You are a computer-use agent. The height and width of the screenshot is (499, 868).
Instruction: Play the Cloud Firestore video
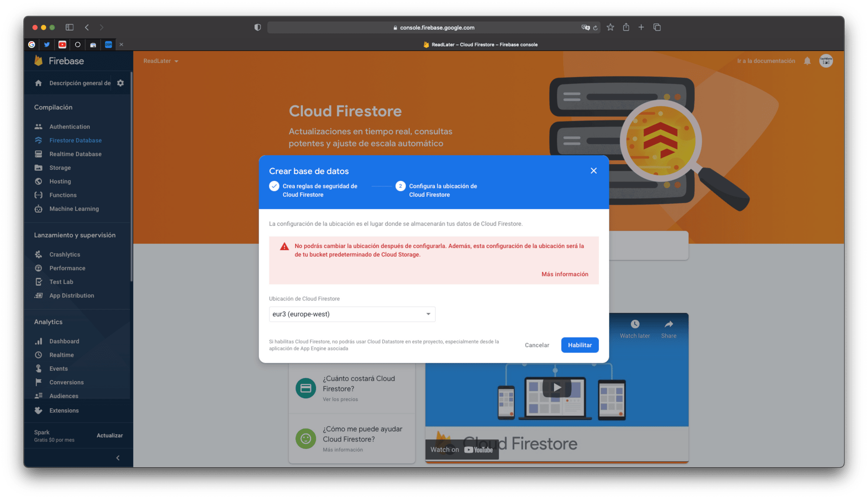pyautogui.click(x=557, y=387)
